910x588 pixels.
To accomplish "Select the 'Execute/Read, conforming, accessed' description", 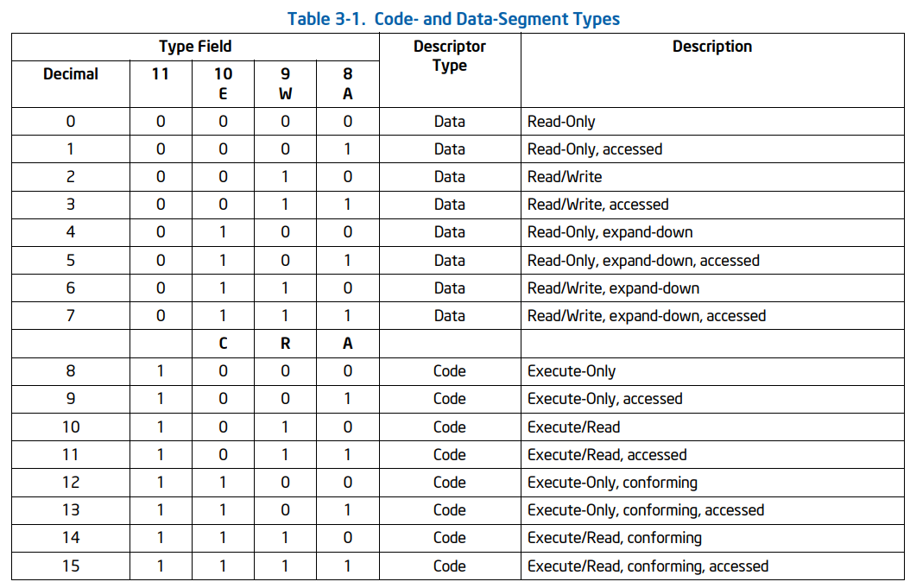I will tap(648, 566).
